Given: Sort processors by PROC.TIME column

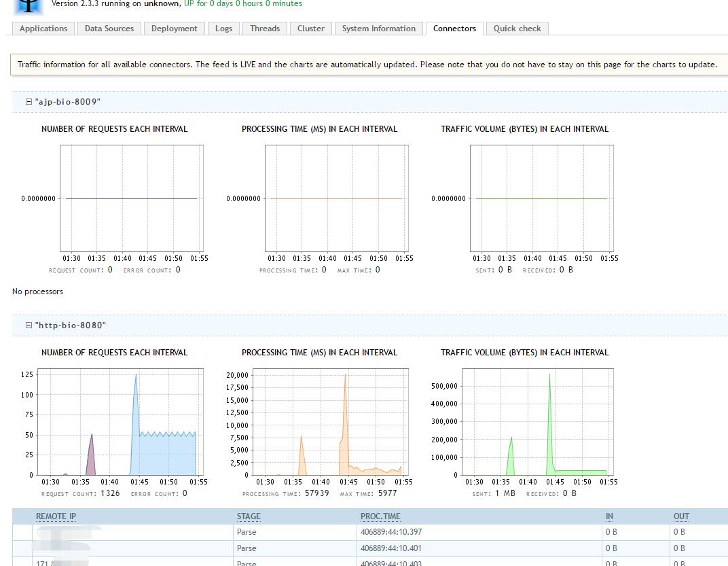Looking at the screenshot, I should pyautogui.click(x=380, y=516).
